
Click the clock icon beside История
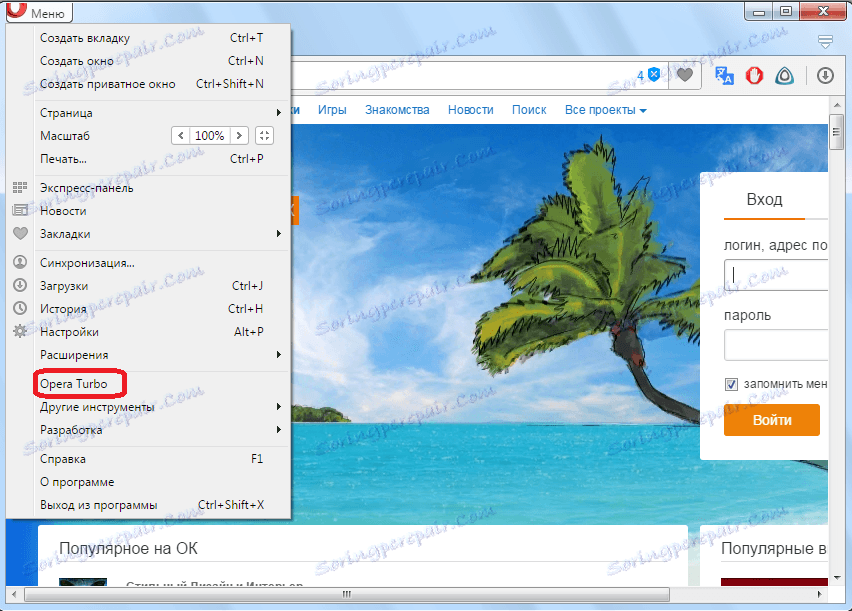point(20,308)
